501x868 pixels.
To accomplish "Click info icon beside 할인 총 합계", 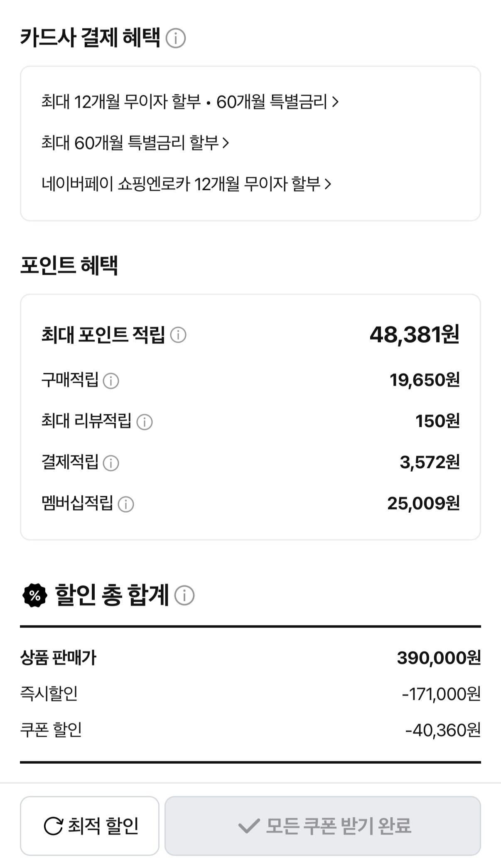I will [184, 595].
